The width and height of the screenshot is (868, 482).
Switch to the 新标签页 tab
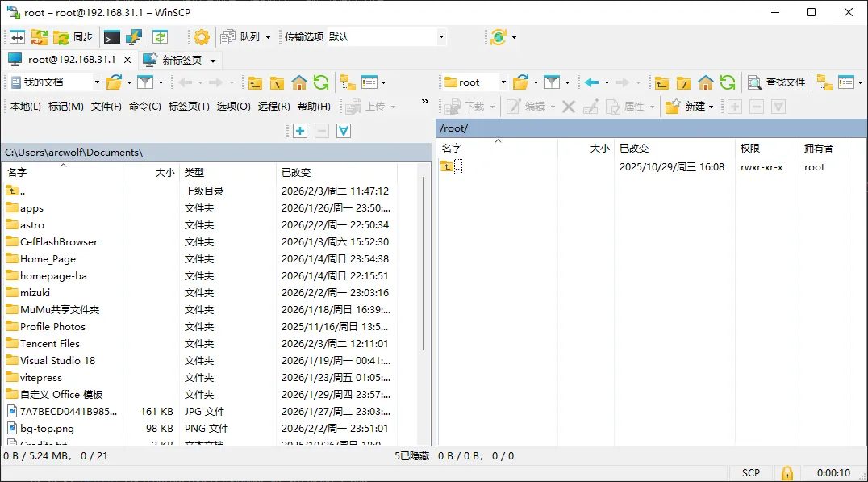(179, 59)
